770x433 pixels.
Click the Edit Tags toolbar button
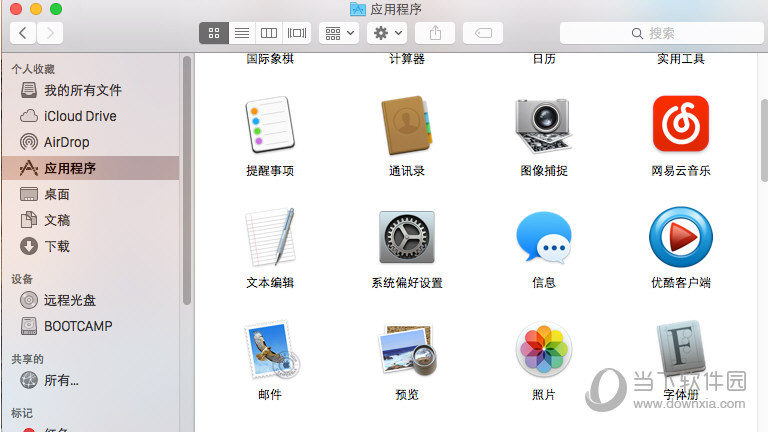pos(483,33)
